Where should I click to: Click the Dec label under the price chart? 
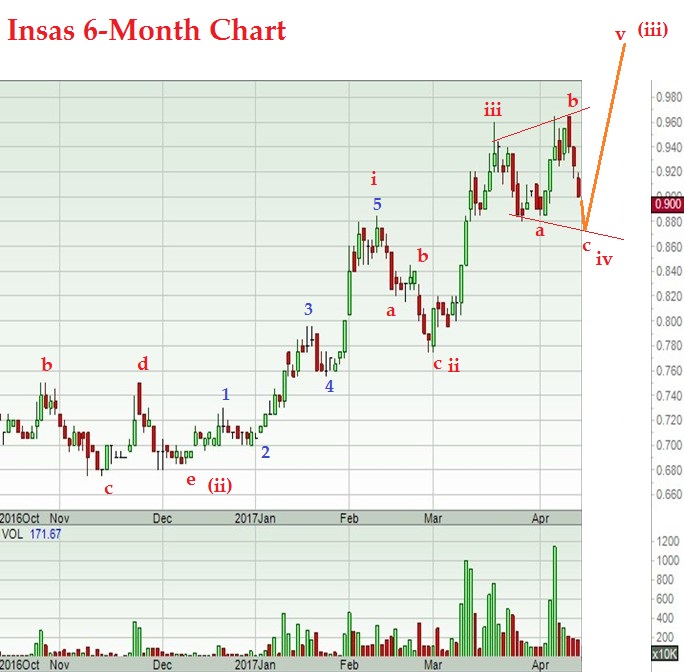162,518
